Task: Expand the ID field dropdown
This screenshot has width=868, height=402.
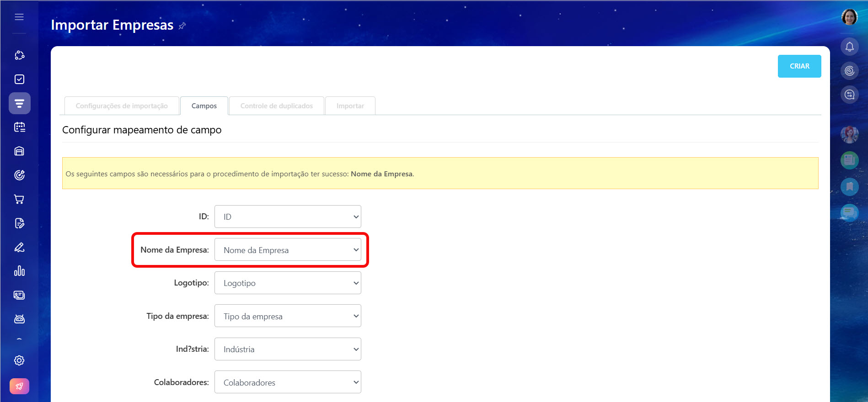Action: (x=288, y=217)
